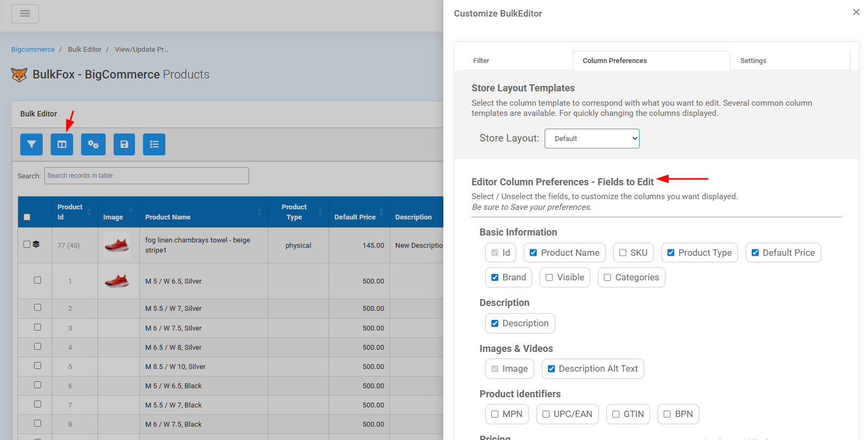Click the 'M 6 / W 7.5, Silver' name cell
The image size is (868, 440).
click(x=204, y=328)
